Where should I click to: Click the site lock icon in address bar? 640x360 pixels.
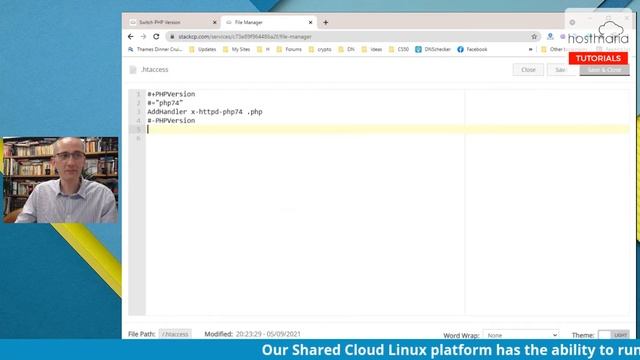[x=172, y=37]
